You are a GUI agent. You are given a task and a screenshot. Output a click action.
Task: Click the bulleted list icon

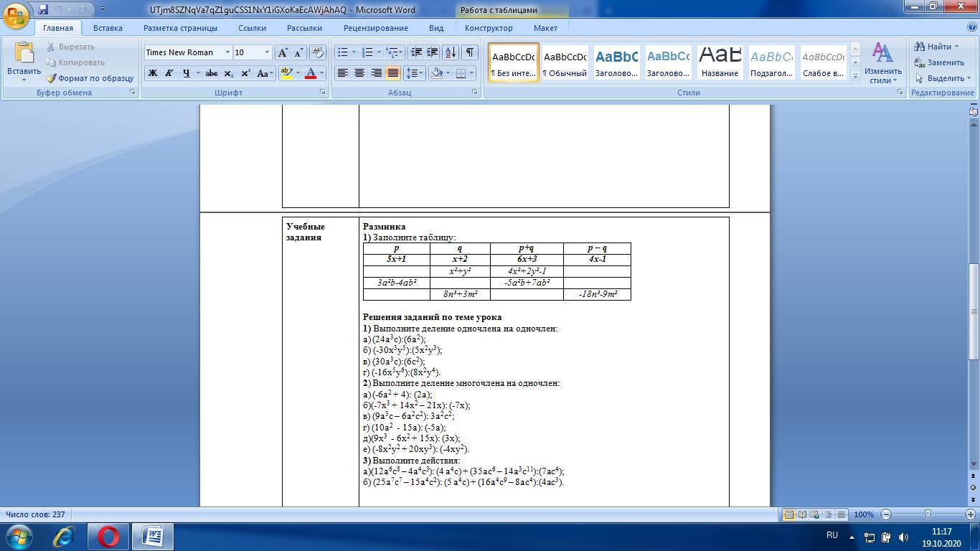click(343, 52)
